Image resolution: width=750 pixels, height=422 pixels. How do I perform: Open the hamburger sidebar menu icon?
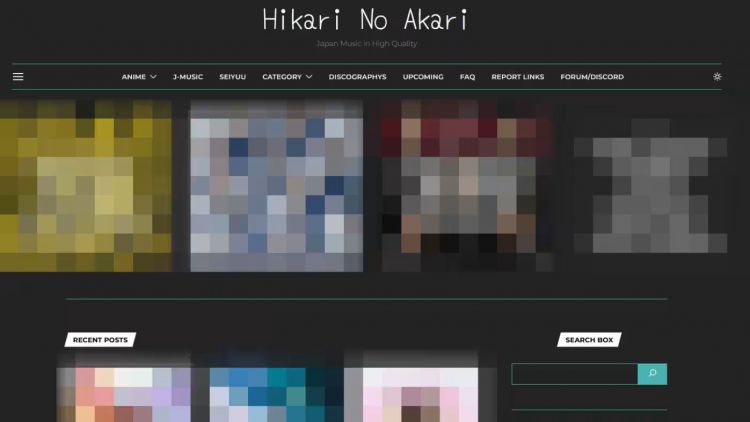click(x=18, y=77)
